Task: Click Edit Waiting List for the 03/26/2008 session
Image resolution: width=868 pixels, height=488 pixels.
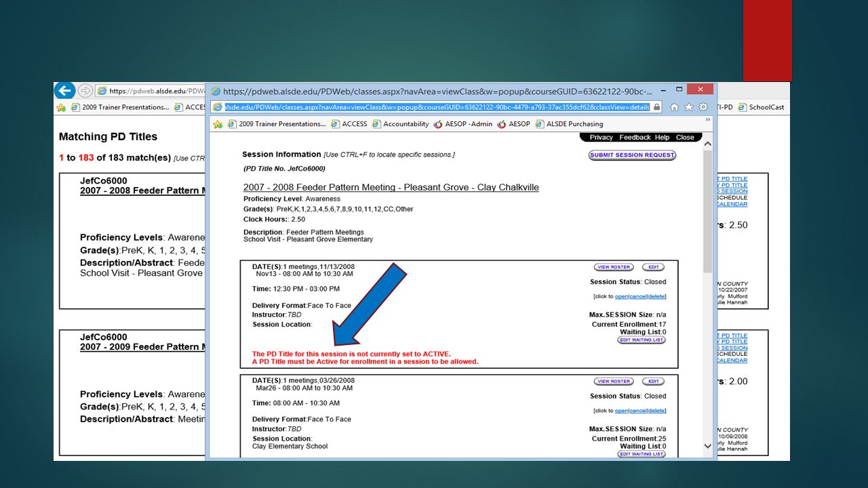Action: tap(642, 454)
